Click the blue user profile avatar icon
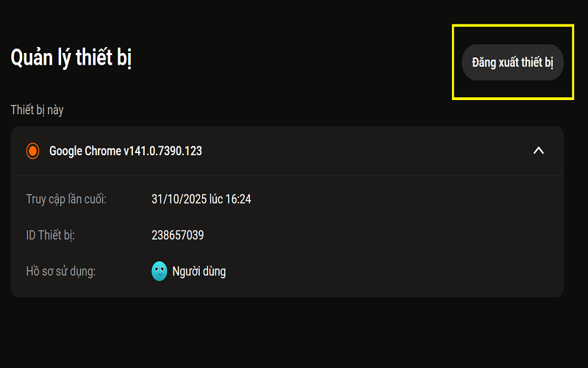 point(159,272)
